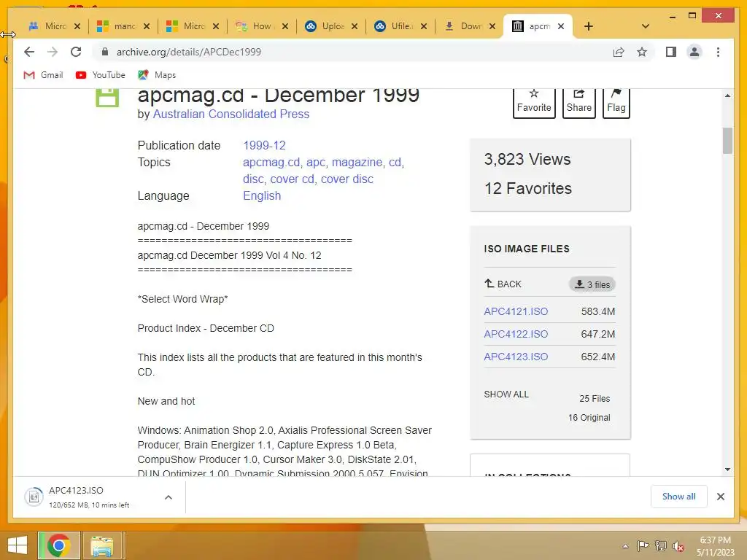Click the scrollbar up arrow
The width and height of the screenshot is (747, 560).
coord(727,96)
